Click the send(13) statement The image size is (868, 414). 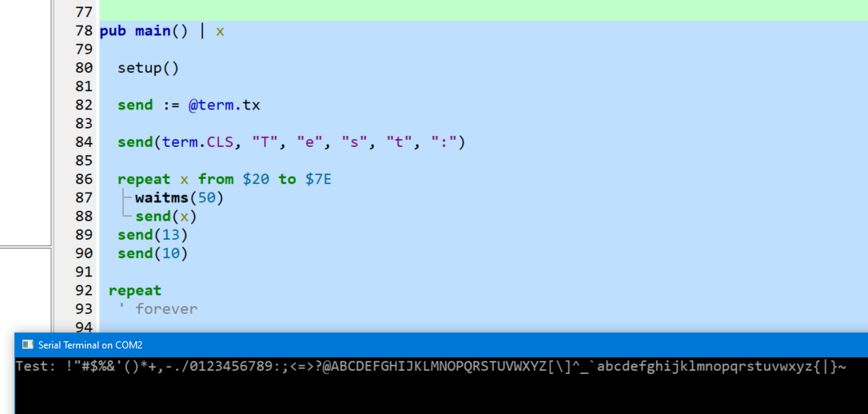[152, 234]
